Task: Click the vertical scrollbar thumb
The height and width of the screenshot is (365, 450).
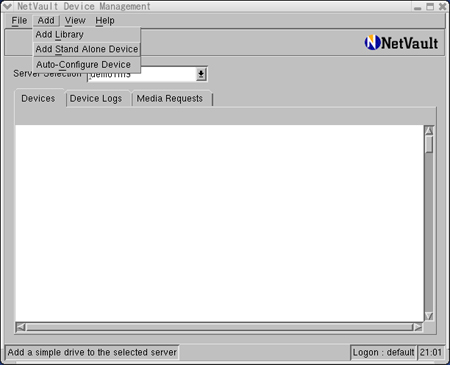Action: (x=429, y=144)
